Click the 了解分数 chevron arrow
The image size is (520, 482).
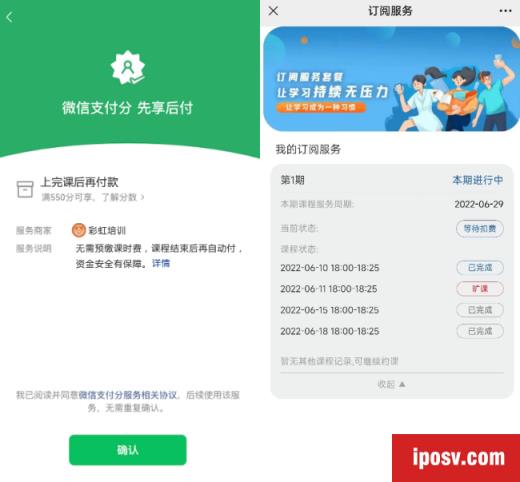pyautogui.click(x=143, y=197)
